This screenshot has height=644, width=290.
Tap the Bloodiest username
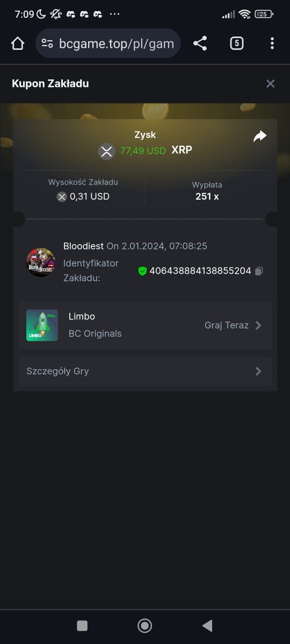[83, 246]
